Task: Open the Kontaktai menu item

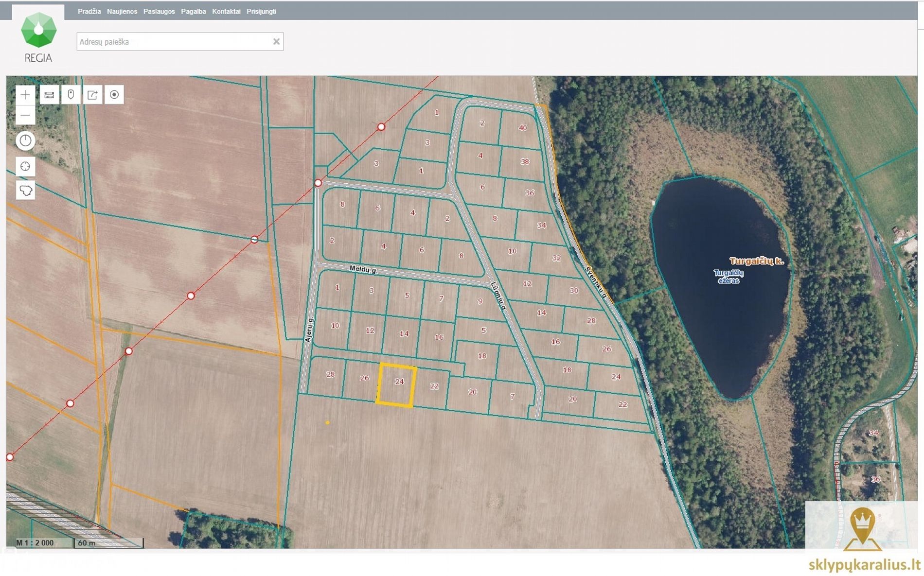Action: (226, 11)
